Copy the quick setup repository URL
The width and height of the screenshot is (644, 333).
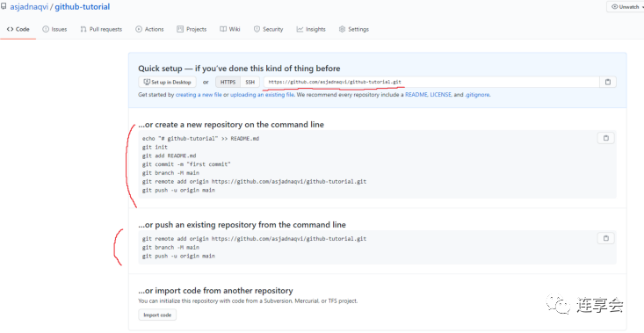point(607,82)
